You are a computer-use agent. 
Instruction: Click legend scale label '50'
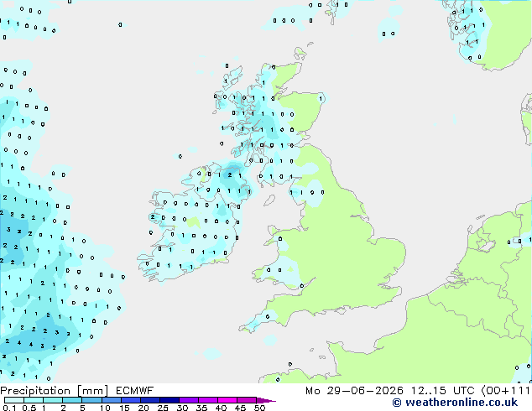point(259,408)
